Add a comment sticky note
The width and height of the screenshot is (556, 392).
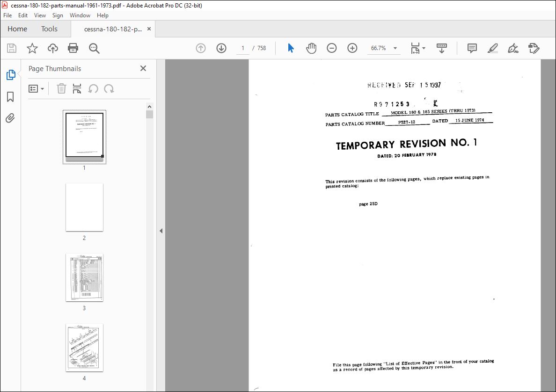(472, 48)
